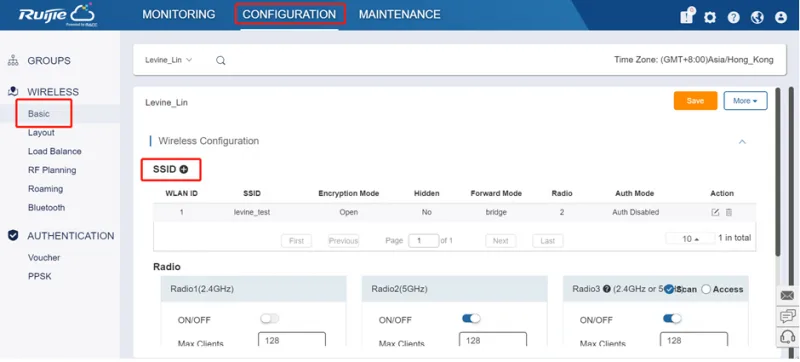The width and height of the screenshot is (800, 362).
Task: Open the RF Planning menu item
Action: (x=52, y=170)
